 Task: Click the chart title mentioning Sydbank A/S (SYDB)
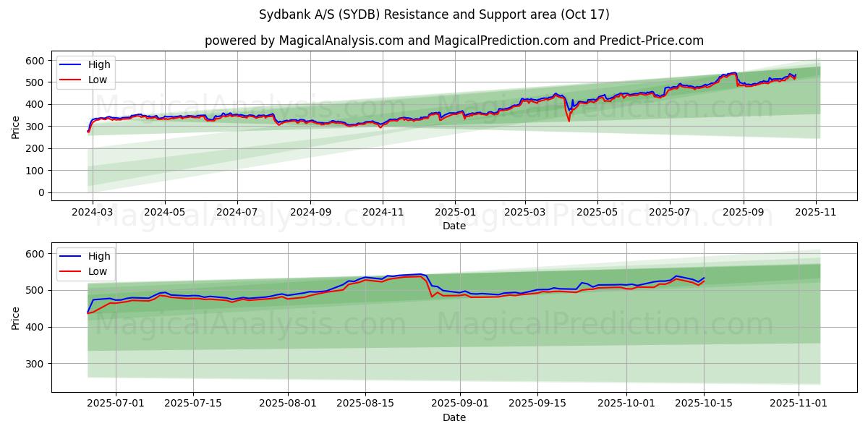pyautogui.click(x=434, y=14)
